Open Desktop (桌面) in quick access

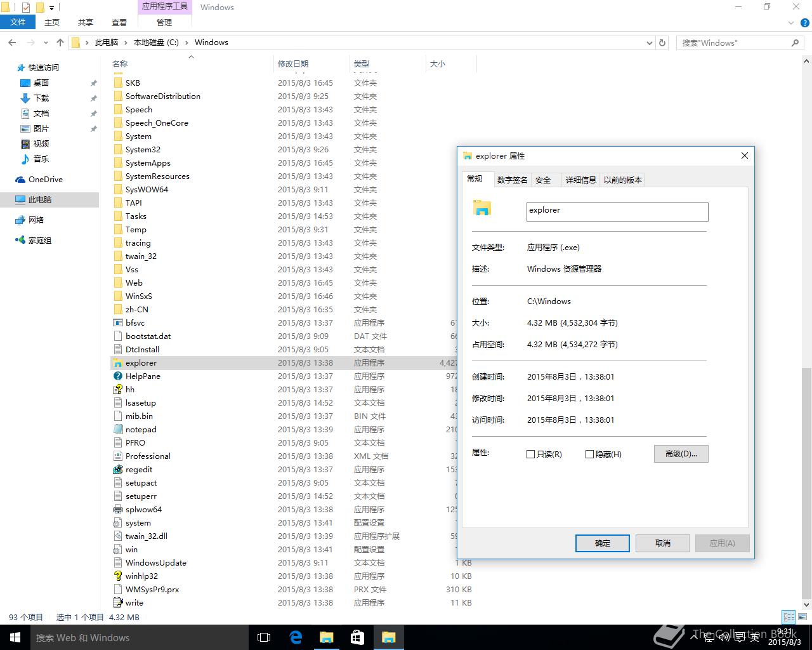41,83
